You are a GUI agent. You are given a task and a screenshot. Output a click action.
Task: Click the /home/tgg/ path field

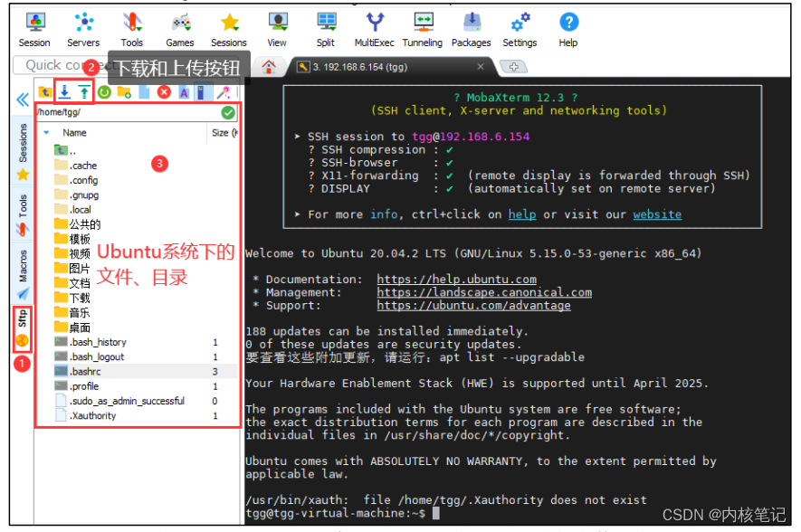click(128, 112)
